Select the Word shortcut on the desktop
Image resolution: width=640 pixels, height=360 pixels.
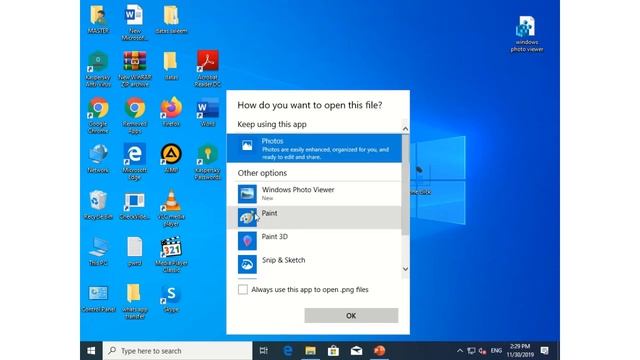(208, 112)
